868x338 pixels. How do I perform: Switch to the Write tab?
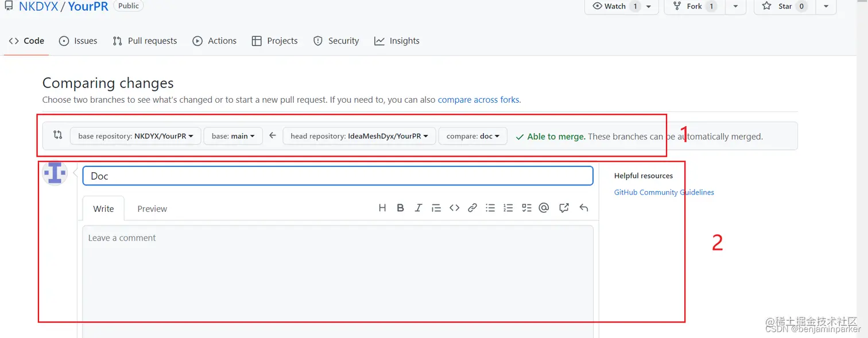(x=103, y=209)
